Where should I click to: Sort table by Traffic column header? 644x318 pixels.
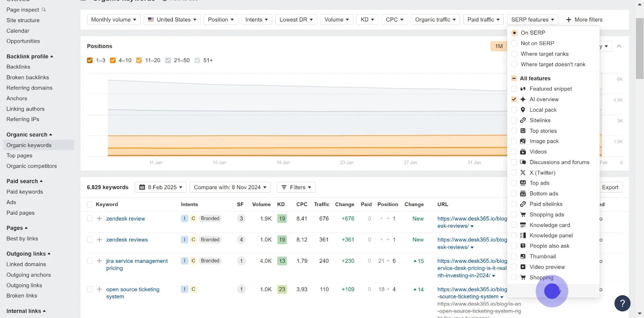tap(322, 204)
